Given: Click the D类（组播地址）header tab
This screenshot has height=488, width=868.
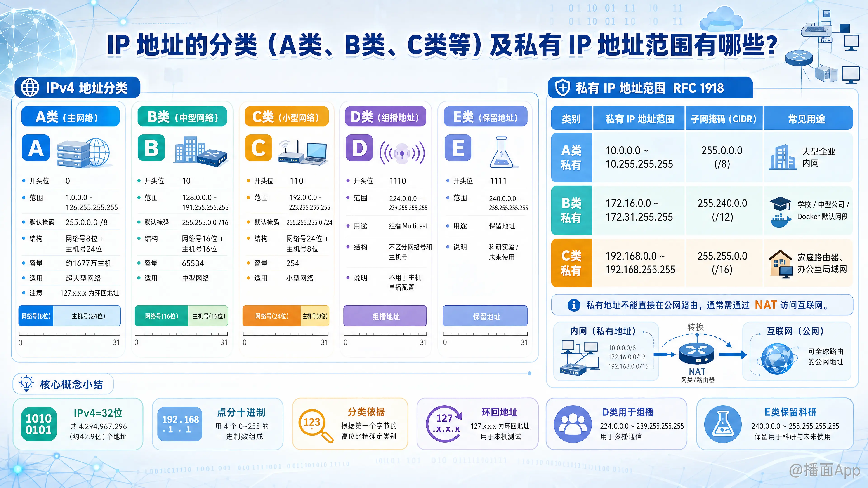Looking at the screenshot, I should point(386,117).
